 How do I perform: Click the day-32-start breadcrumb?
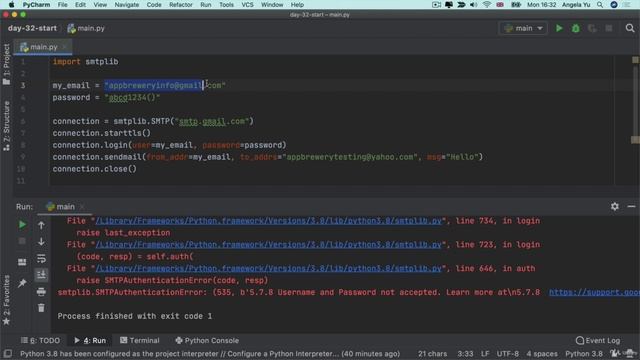(x=32, y=28)
